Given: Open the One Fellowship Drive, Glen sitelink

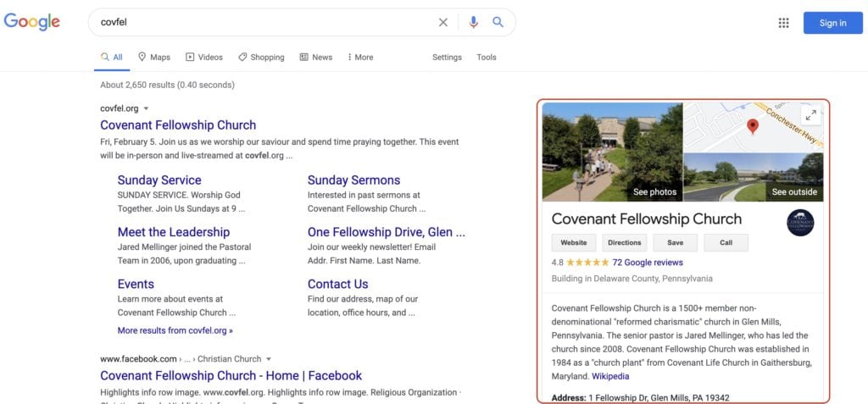Looking at the screenshot, I should (387, 232).
